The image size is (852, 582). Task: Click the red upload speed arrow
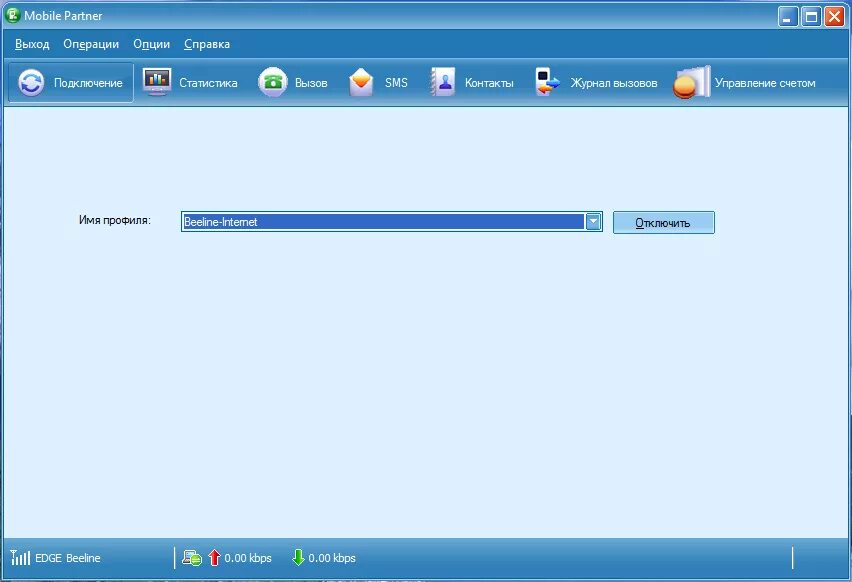click(215, 558)
